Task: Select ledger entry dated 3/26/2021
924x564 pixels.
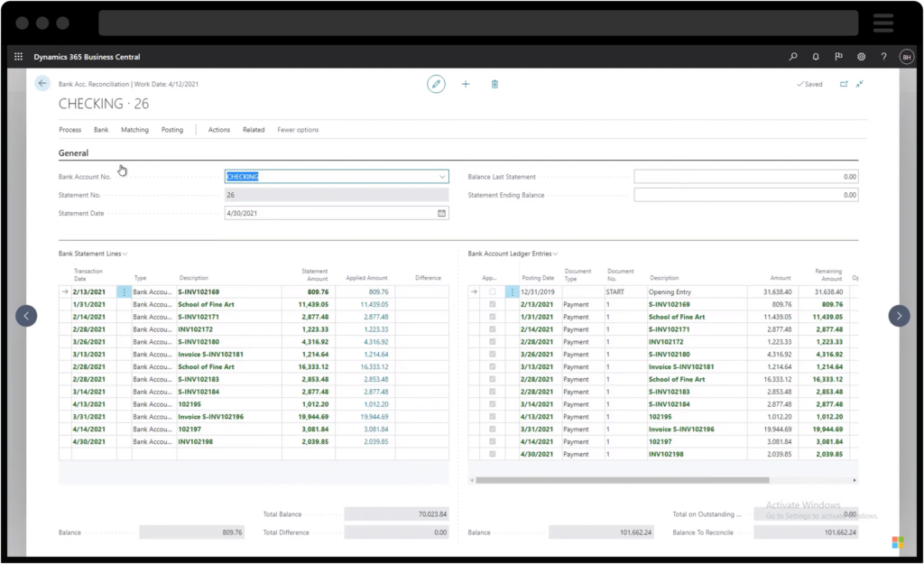Action: tap(663, 355)
